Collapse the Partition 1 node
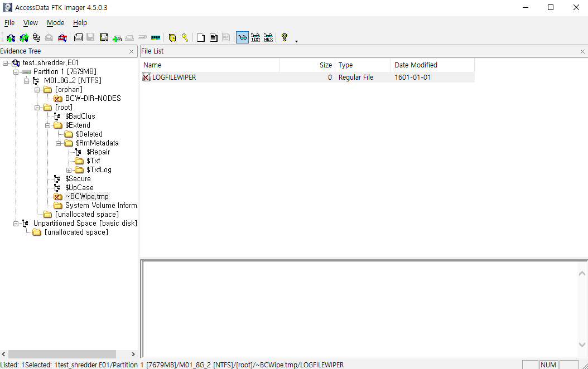588x369 pixels. tap(16, 72)
